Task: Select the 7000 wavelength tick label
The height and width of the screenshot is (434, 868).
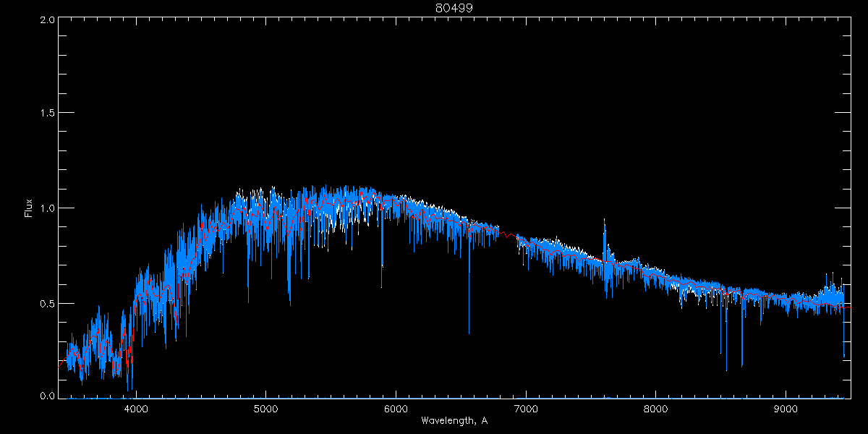Action: click(526, 407)
